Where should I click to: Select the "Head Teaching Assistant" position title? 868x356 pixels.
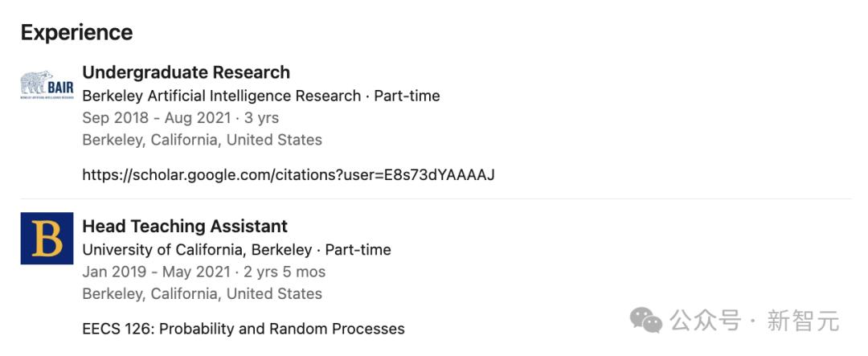(185, 227)
